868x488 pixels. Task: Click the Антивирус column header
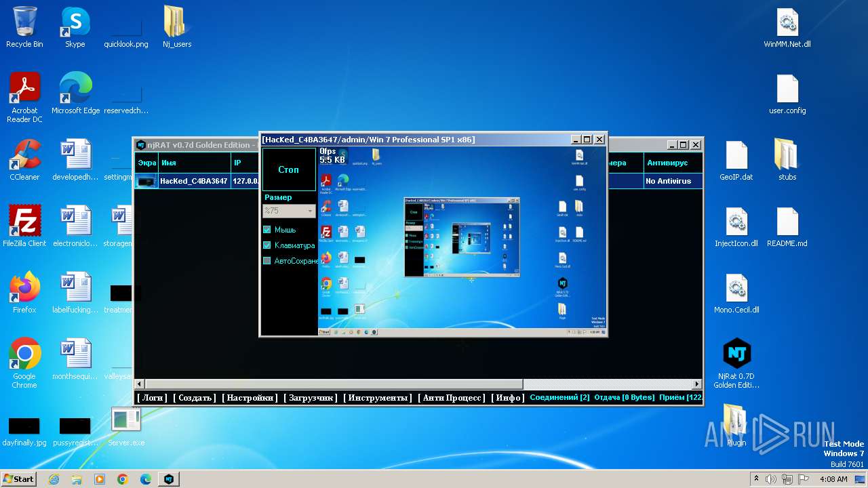pos(672,163)
